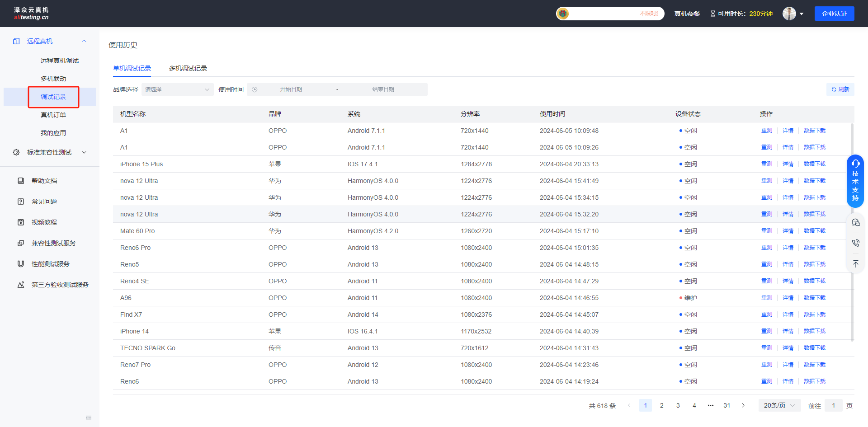
Task: Open the 技术支持 floating headset widget
Action: point(855,181)
